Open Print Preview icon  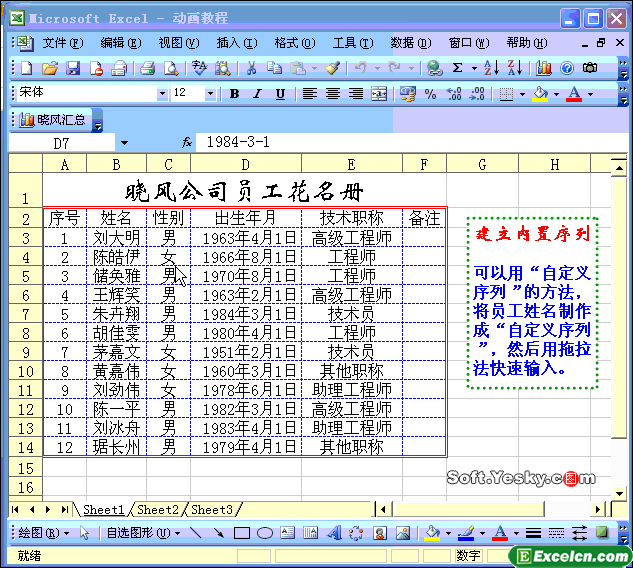coord(171,68)
